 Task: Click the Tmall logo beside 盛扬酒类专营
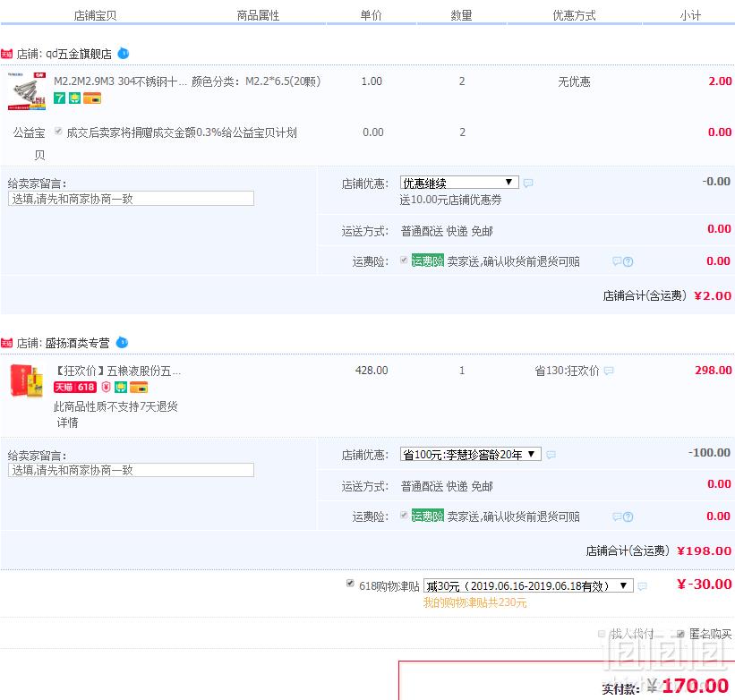[6, 343]
